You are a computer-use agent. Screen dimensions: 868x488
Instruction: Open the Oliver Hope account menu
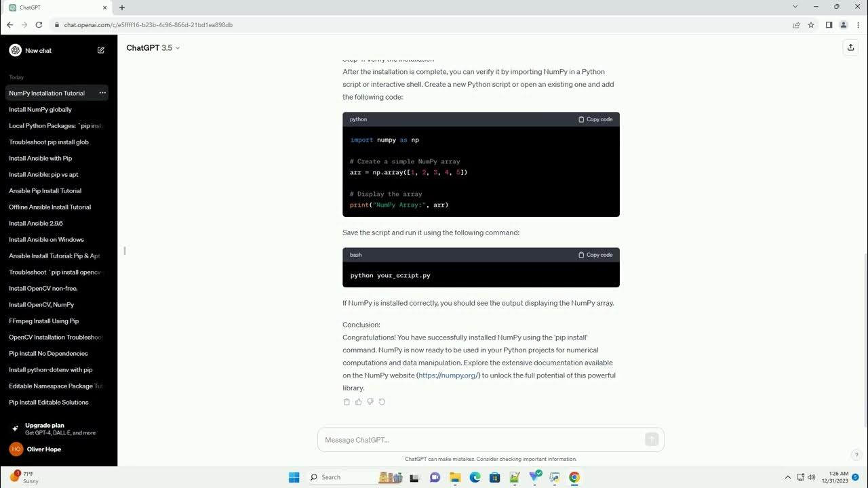pyautogui.click(x=57, y=449)
